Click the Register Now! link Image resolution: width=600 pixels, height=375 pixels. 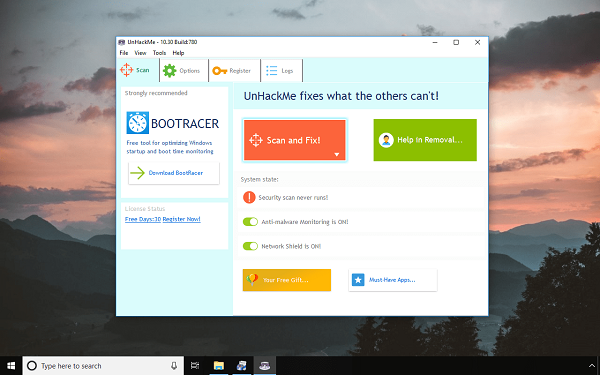(181, 219)
